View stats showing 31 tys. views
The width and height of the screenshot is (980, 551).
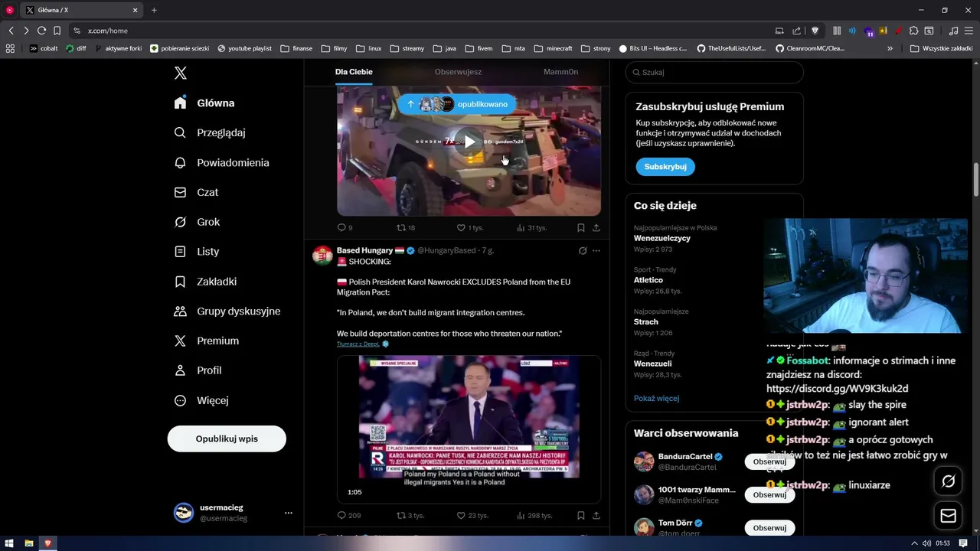tap(531, 227)
